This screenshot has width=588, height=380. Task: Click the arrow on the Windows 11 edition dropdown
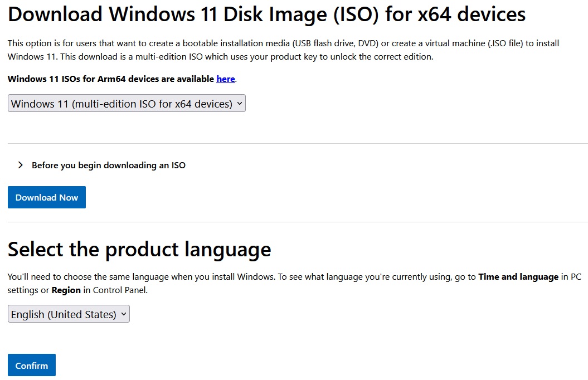pyautogui.click(x=239, y=103)
